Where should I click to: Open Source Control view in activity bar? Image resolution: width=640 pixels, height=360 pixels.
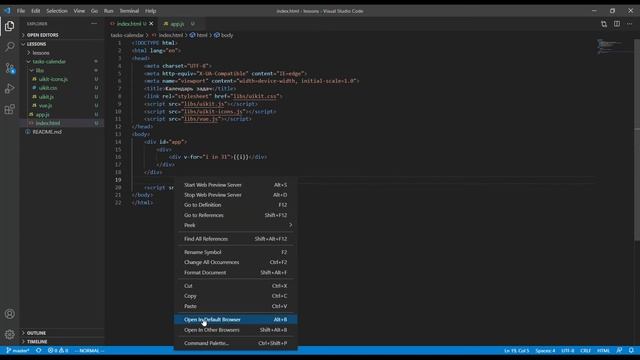9,68
